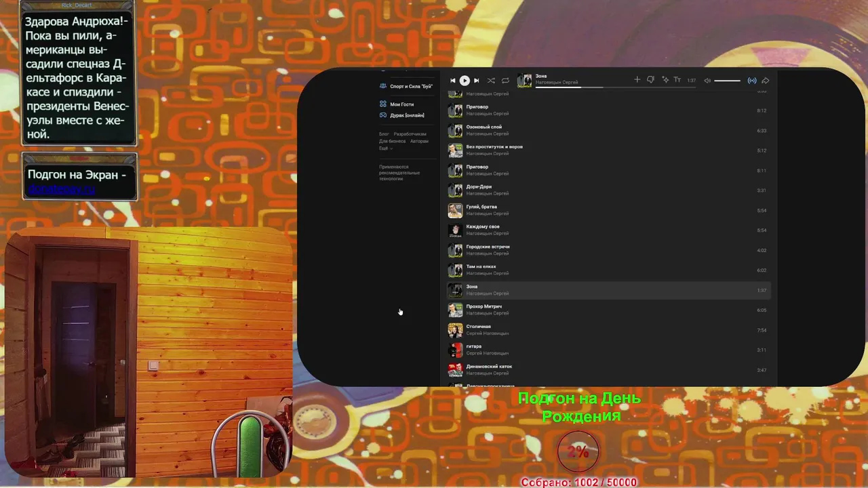This screenshot has height=488, width=868.
Task: Skip to the next track
Action: 476,81
